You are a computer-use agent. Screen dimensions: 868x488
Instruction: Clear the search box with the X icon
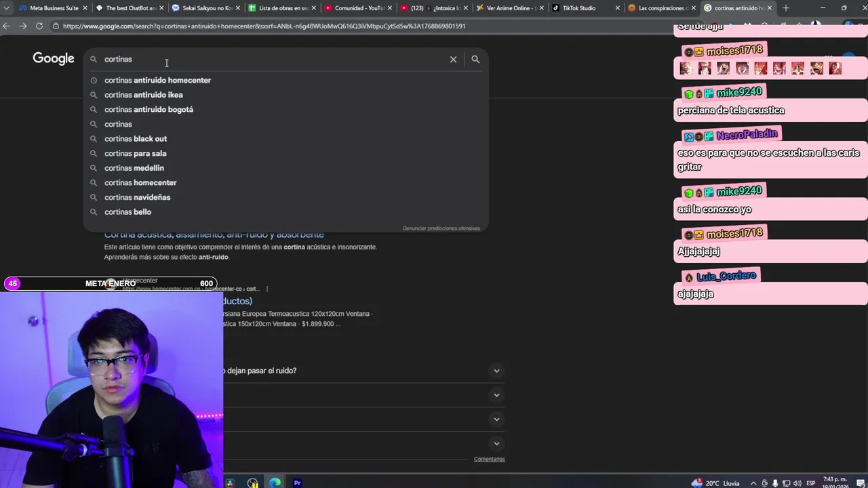tap(453, 59)
